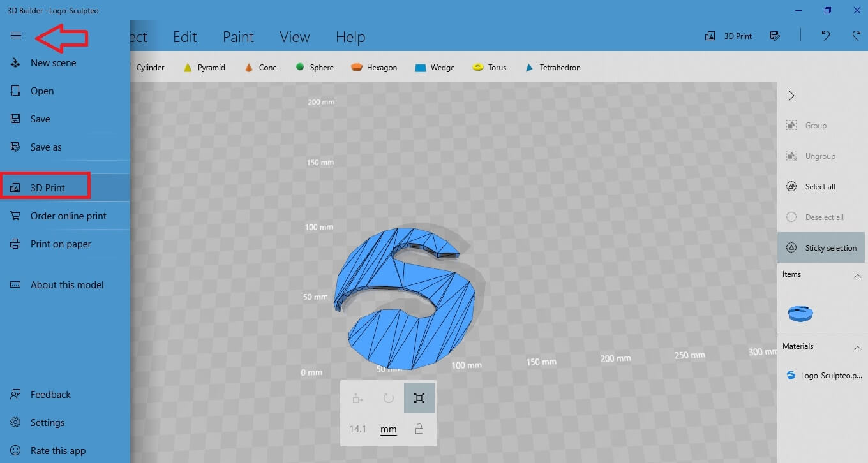Click the 3D Print icon in side menu
Image resolution: width=868 pixels, height=463 pixels.
16,188
